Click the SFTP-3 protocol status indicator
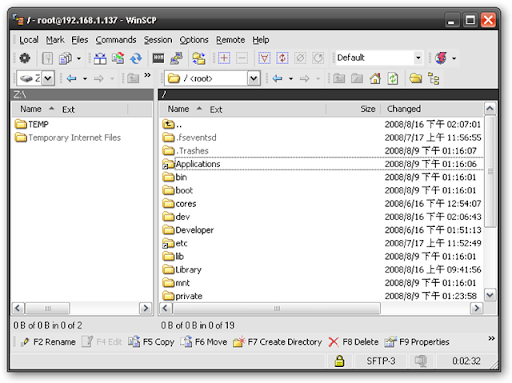Screen dimensions: 512x383 pyautogui.click(x=381, y=361)
